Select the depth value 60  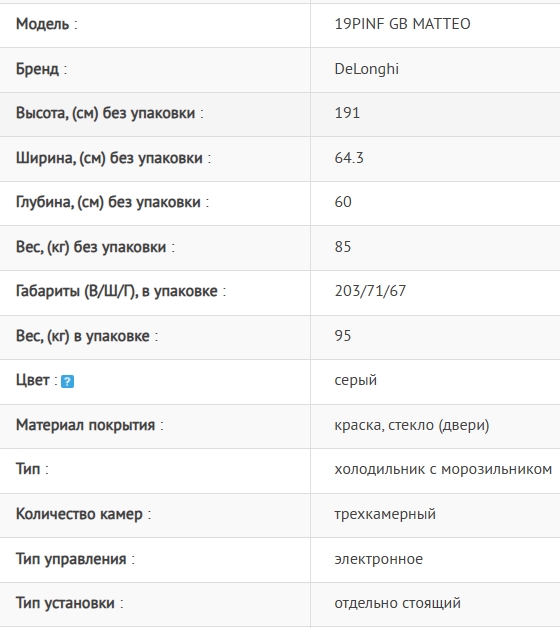pyautogui.click(x=343, y=202)
